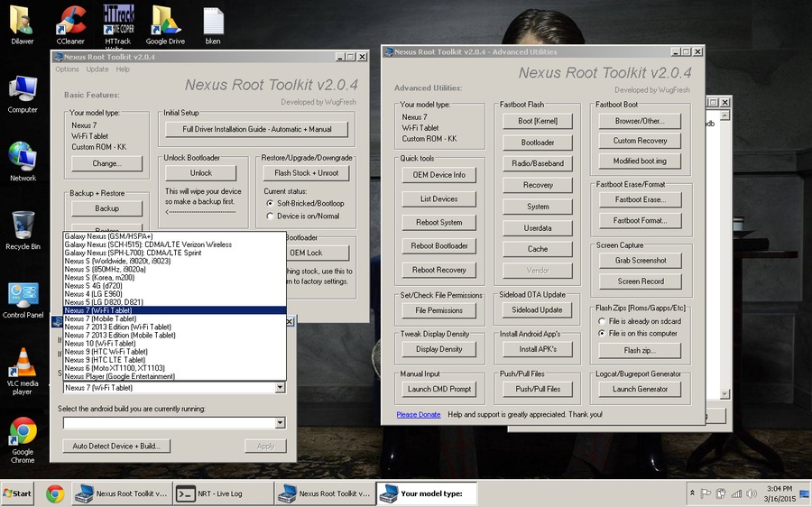Click the Launch CMD Prompt button
This screenshot has width=812, height=507.
(439, 390)
